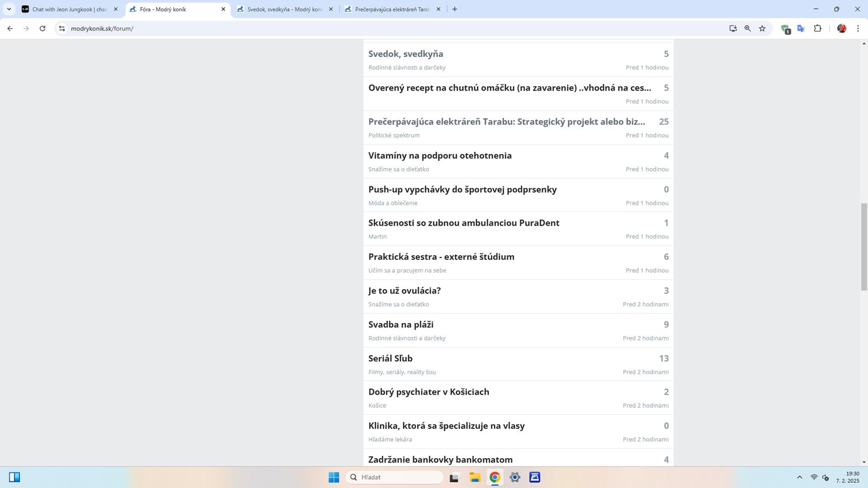Open File Explorer from the taskbar
868x488 pixels.
475,477
